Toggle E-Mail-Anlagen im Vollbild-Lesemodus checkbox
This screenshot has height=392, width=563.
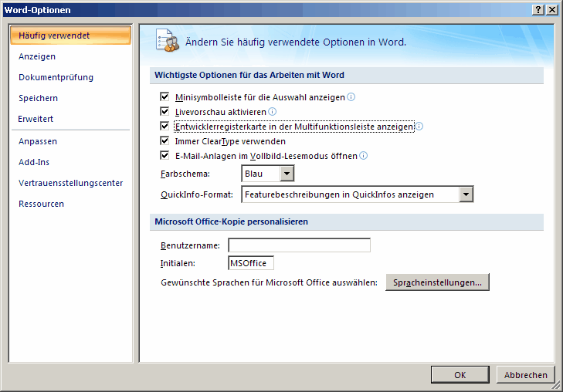tap(164, 156)
